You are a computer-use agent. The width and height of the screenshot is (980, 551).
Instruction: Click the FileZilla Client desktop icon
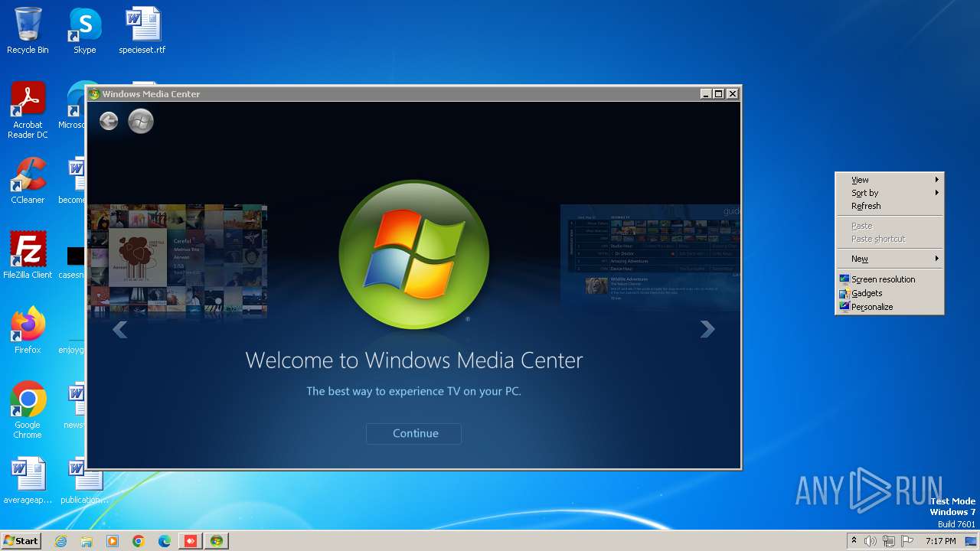coord(28,255)
